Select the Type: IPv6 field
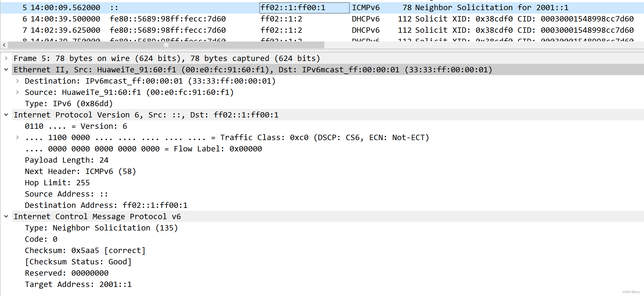Viewport: 644px width, 296px height. pos(68,103)
